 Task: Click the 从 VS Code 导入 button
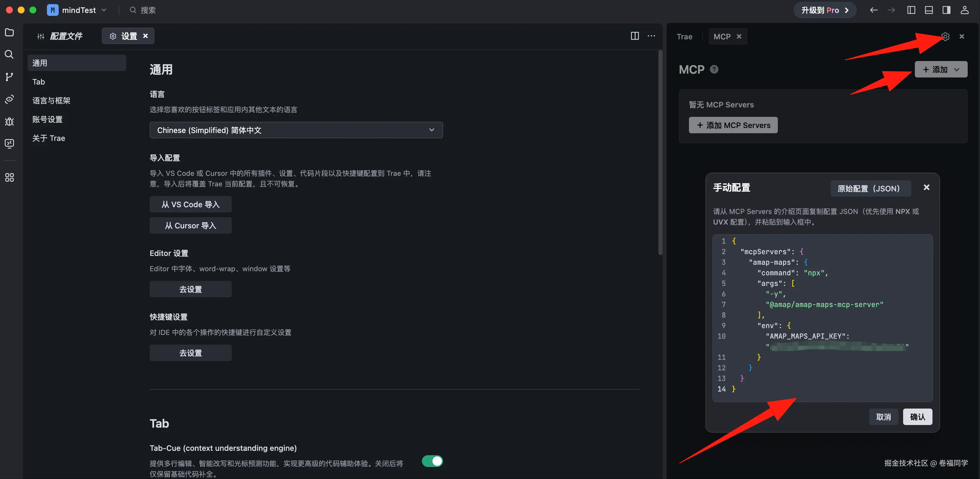tap(190, 204)
